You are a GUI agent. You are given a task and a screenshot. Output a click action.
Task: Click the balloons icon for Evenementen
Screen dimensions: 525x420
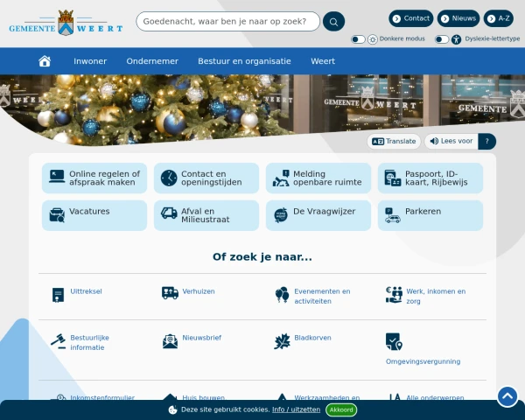coord(282,295)
